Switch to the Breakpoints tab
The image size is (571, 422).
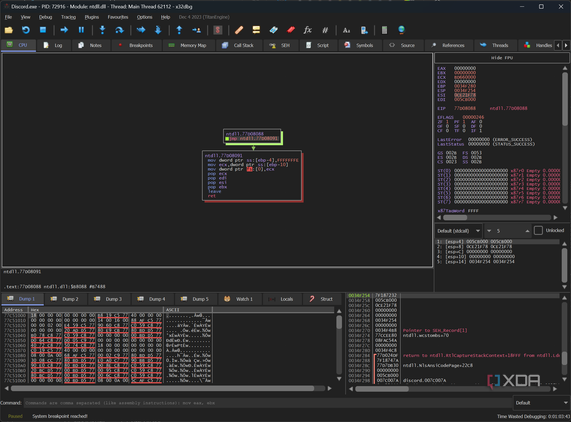pyautogui.click(x=135, y=45)
